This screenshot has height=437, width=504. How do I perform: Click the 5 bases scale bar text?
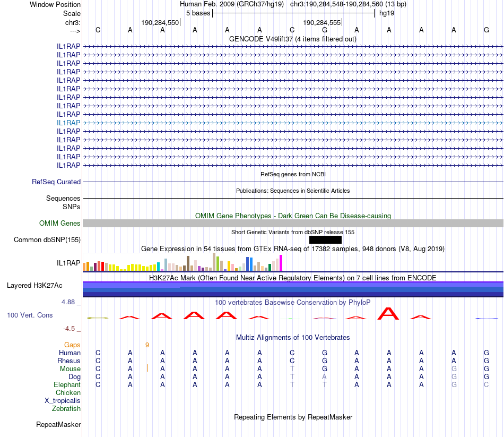[x=198, y=13]
